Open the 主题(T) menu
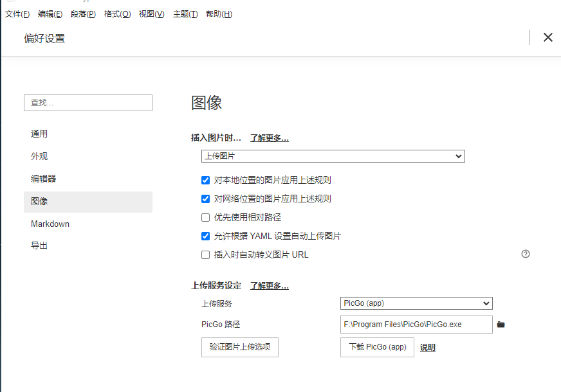 [185, 14]
